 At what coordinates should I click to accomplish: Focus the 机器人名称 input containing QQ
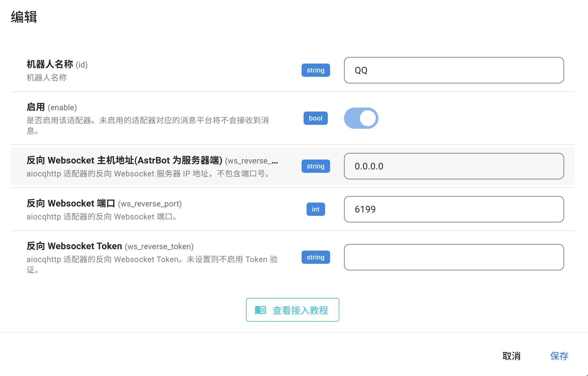point(454,70)
